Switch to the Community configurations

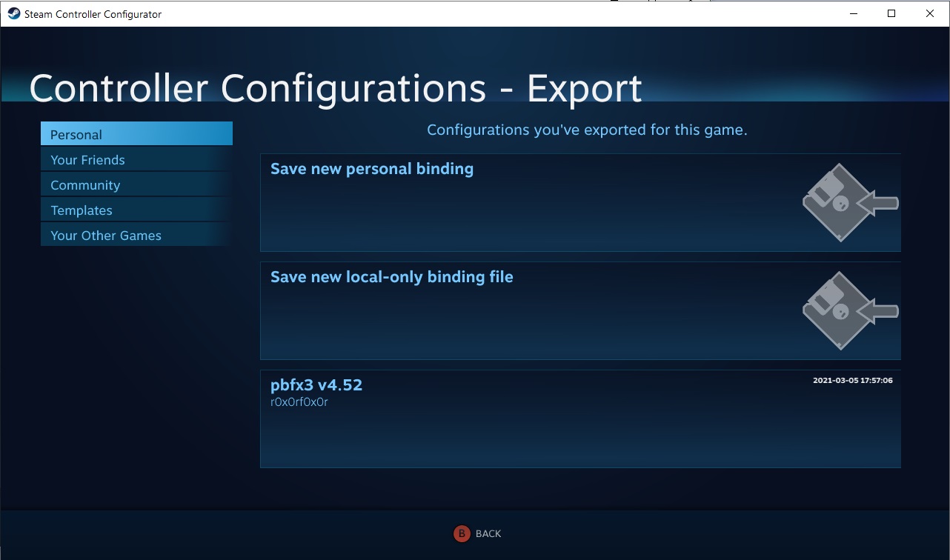136,184
